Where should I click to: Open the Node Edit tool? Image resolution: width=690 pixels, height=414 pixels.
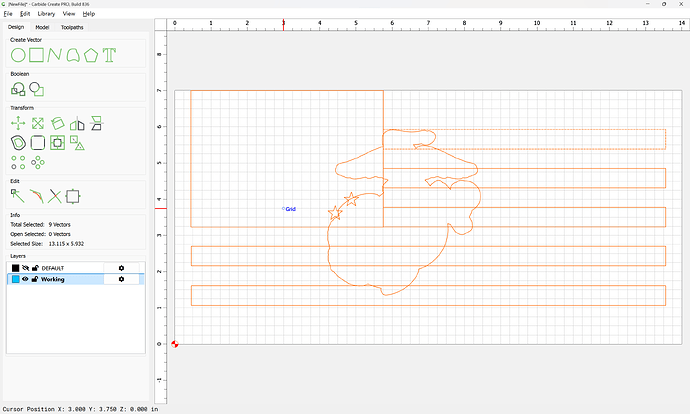(x=17, y=195)
